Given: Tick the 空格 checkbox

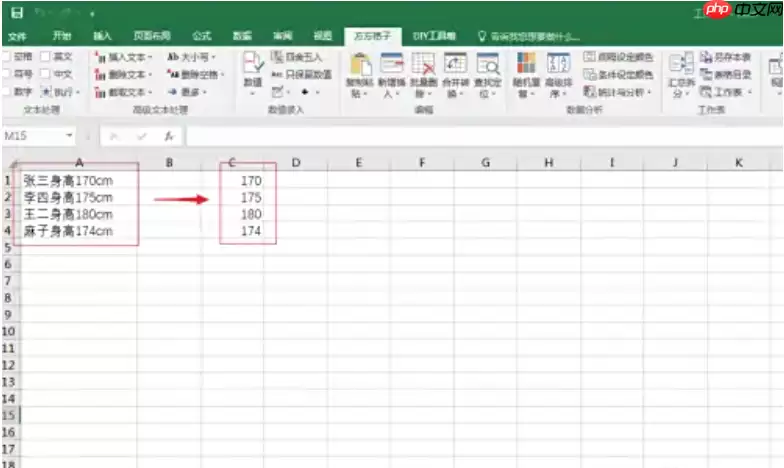Looking at the screenshot, I should pyautogui.click(x=6, y=56).
